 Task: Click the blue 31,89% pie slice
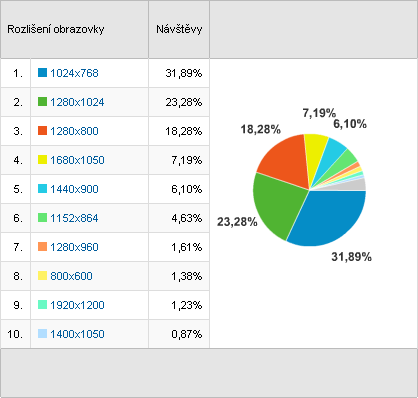[x=330, y=218]
